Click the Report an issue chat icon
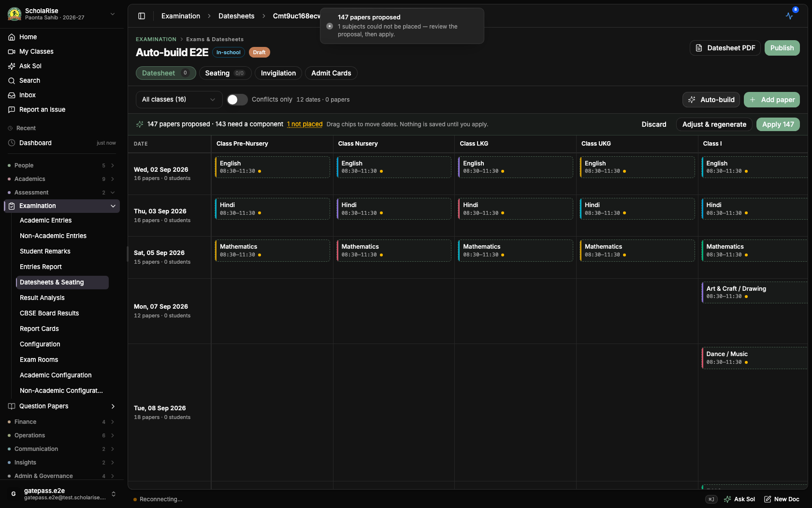Screen dimensions: 812x508 coord(12,109)
